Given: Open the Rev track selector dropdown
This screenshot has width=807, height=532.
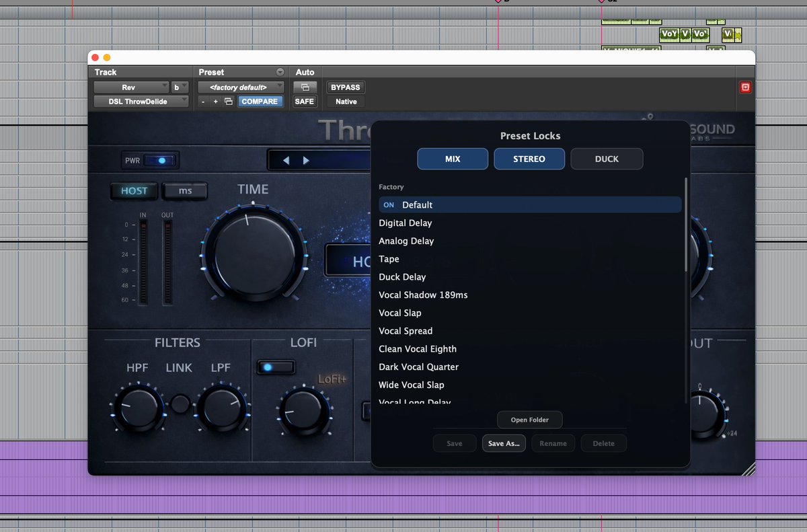Looking at the screenshot, I should pyautogui.click(x=131, y=87).
